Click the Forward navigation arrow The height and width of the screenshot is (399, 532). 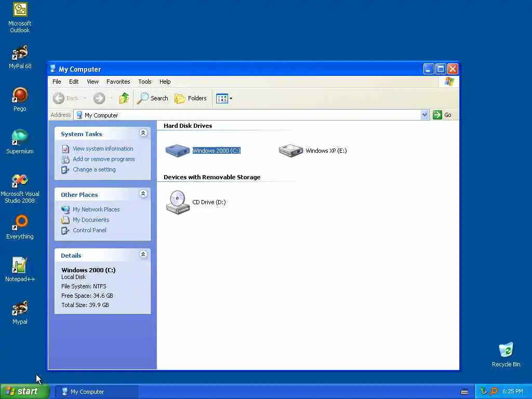point(99,98)
